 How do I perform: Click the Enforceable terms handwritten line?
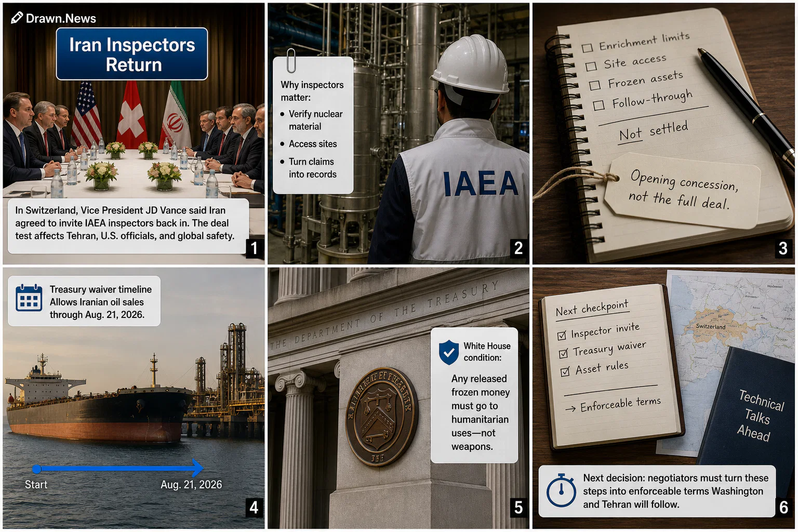coord(620,405)
